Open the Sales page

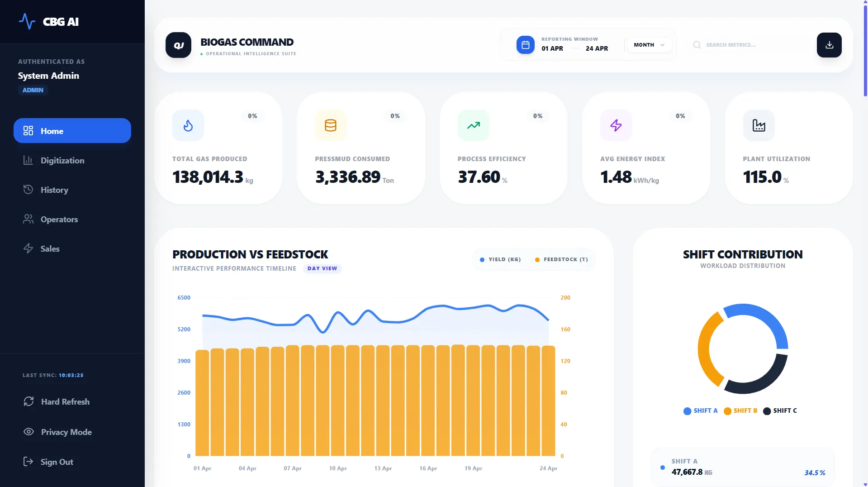pyautogui.click(x=72, y=248)
